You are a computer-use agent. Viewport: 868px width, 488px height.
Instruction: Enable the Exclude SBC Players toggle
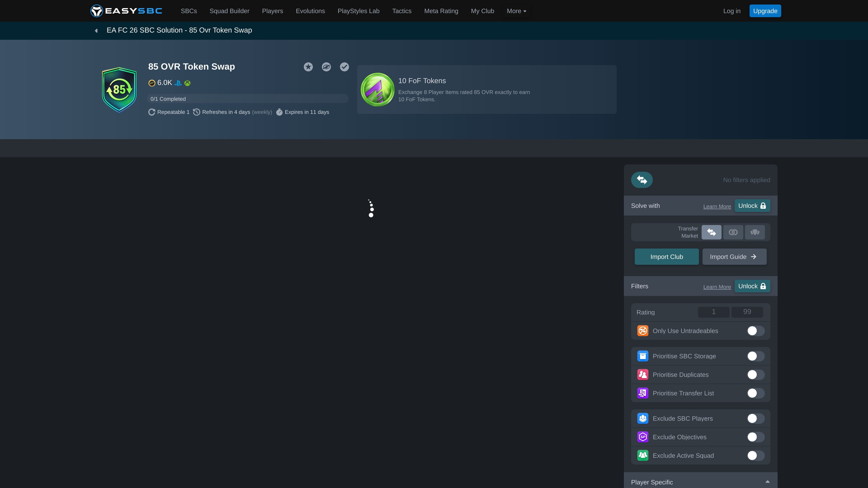[x=755, y=418]
